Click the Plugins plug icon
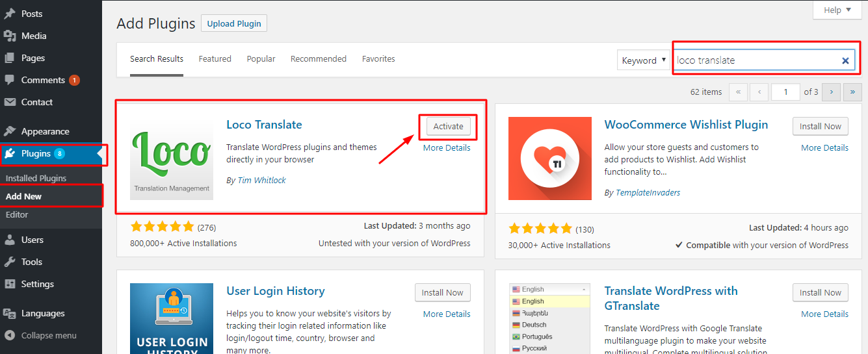868x354 pixels. click(10, 154)
